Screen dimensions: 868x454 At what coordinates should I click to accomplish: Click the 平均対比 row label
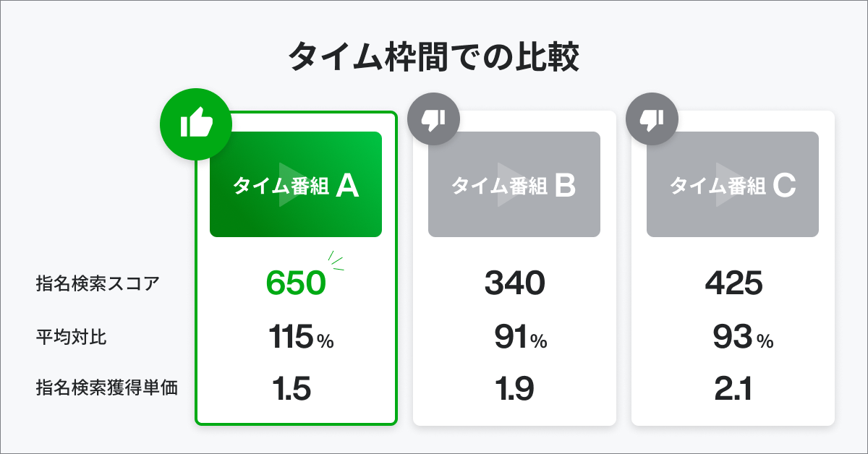click(71, 337)
